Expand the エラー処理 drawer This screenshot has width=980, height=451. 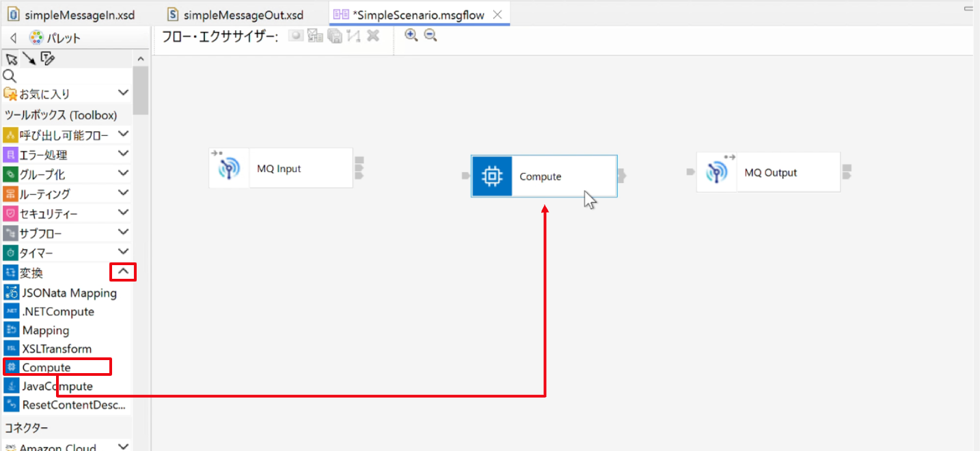[123, 154]
